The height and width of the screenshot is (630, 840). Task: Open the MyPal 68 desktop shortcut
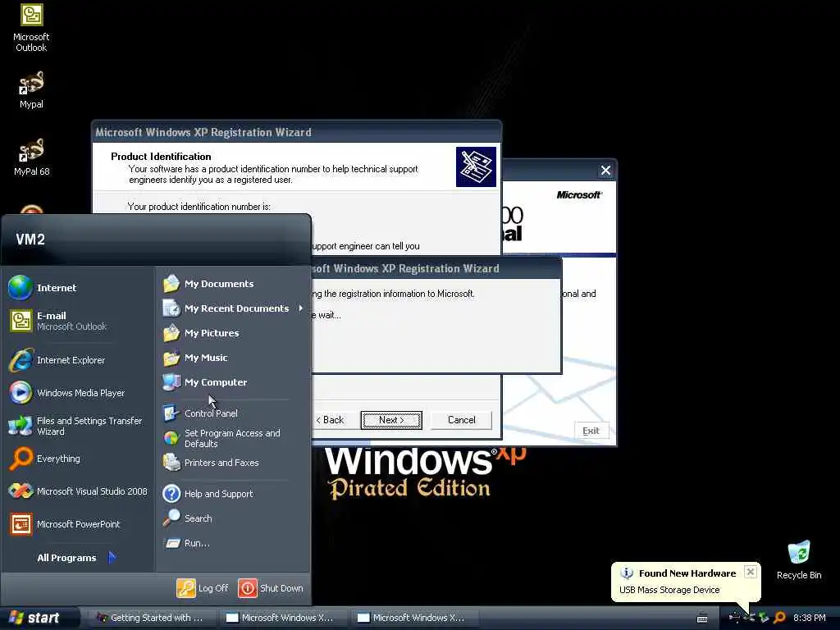coord(31,157)
